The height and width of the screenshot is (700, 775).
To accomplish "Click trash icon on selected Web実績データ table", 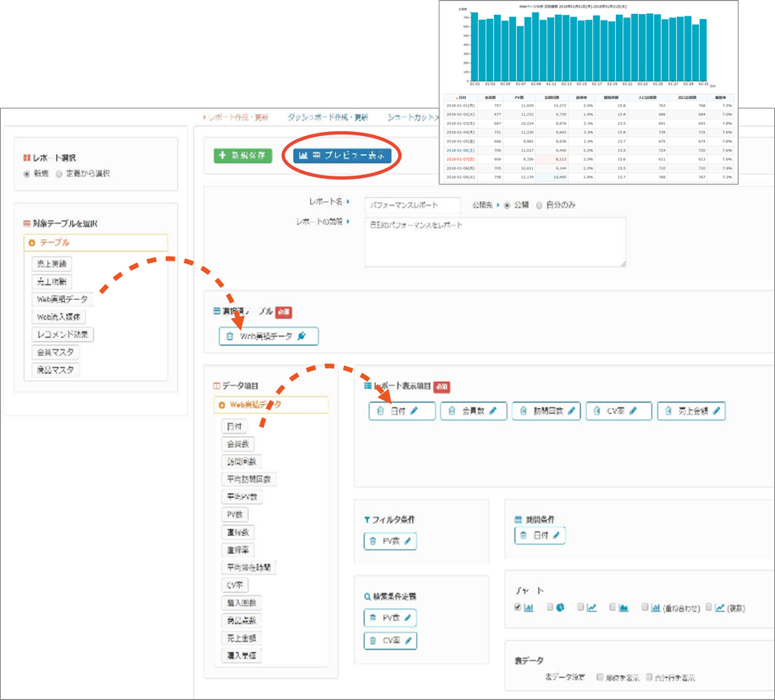I will click(x=229, y=336).
